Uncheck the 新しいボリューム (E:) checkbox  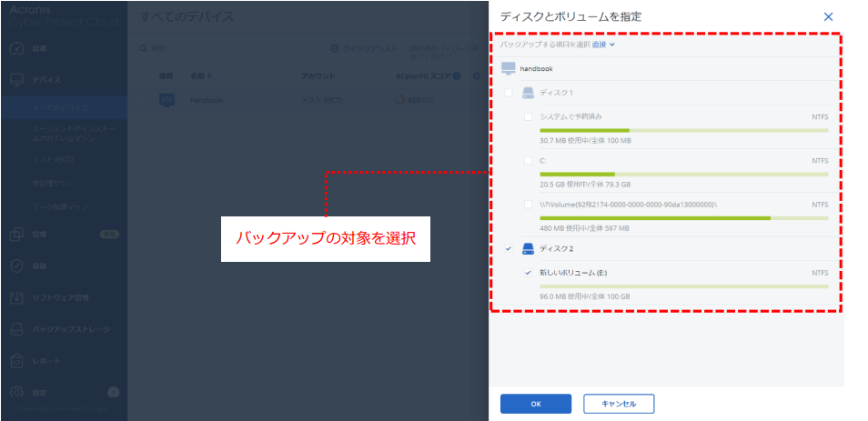tap(529, 273)
